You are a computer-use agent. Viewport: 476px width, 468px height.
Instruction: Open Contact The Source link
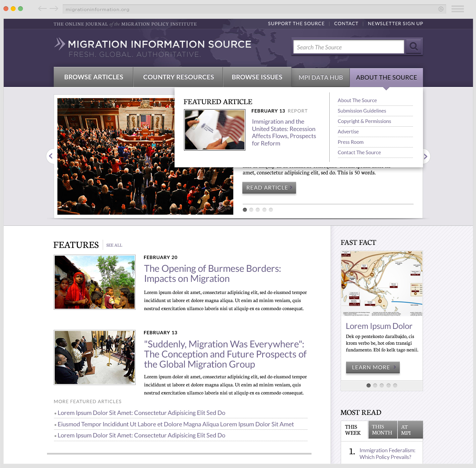click(x=359, y=153)
